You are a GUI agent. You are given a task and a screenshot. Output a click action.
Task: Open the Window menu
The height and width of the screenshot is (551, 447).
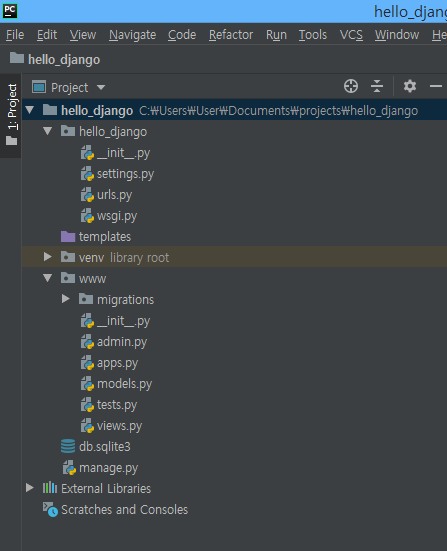tap(397, 35)
